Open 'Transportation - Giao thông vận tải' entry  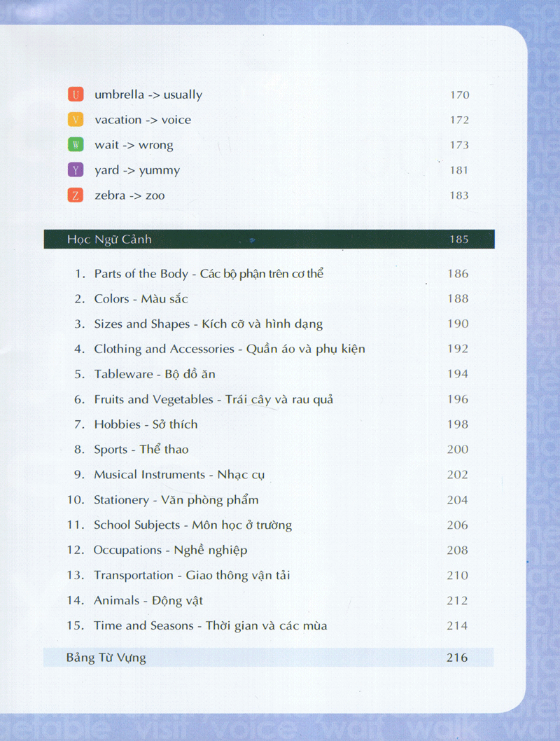tap(192, 576)
